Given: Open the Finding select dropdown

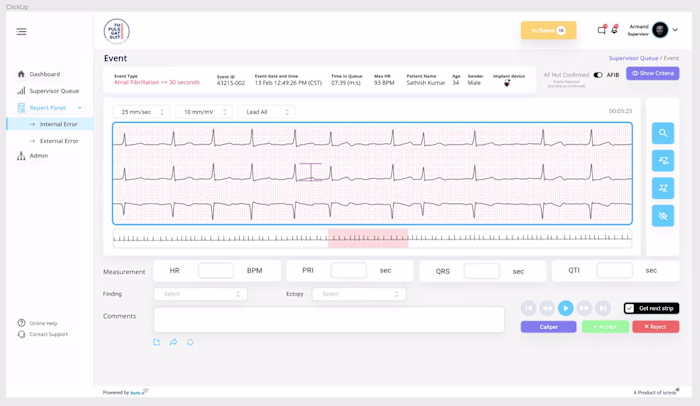Looking at the screenshot, I should 200,294.
